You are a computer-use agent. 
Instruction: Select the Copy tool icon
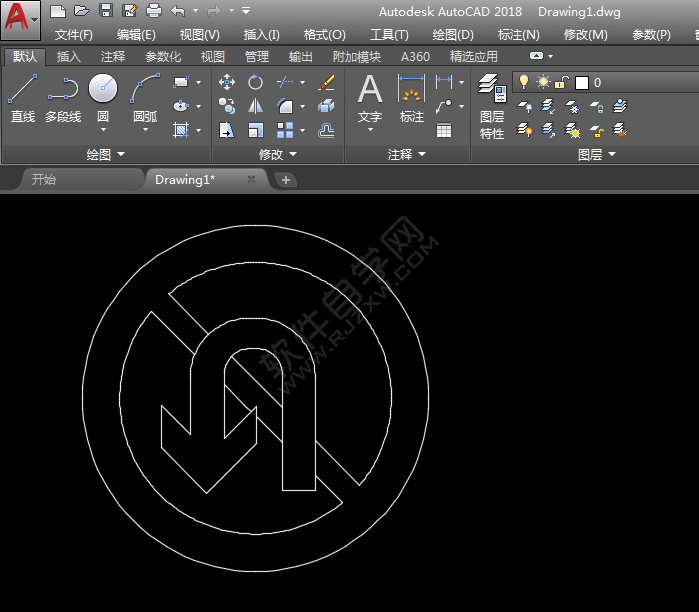[227, 106]
